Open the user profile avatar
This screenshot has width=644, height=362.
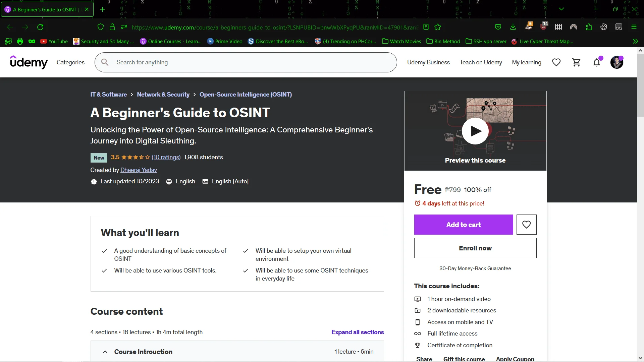coord(617,62)
